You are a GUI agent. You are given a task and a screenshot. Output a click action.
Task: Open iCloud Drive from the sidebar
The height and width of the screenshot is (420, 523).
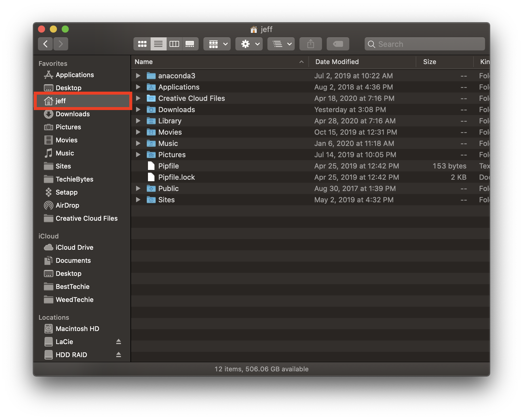point(74,247)
